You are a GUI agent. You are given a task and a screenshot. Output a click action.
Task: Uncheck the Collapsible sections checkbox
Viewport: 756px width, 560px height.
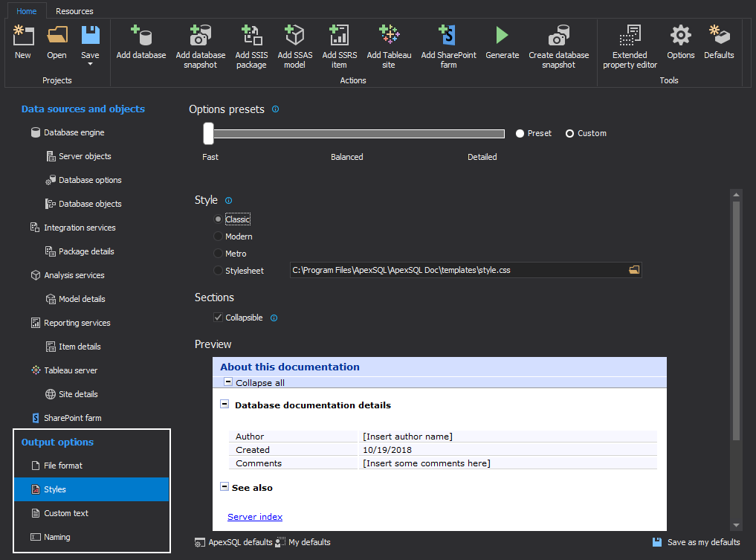tap(218, 318)
